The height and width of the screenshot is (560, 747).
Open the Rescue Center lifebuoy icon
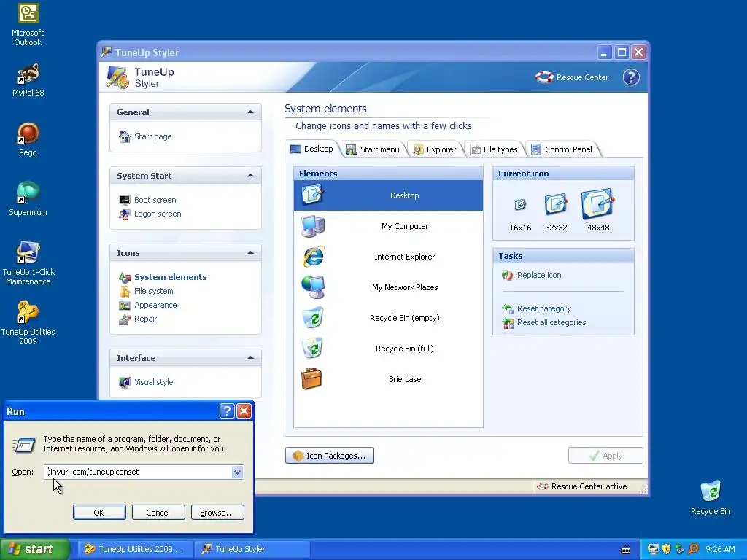click(544, 77)
